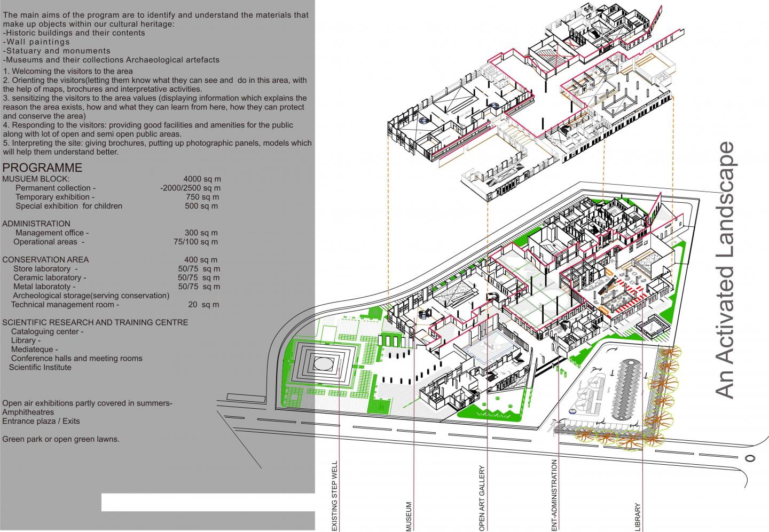This screenshot has width=769, height=532.
Task: Select the PROGRAMME heading
Action: (43, 168)
